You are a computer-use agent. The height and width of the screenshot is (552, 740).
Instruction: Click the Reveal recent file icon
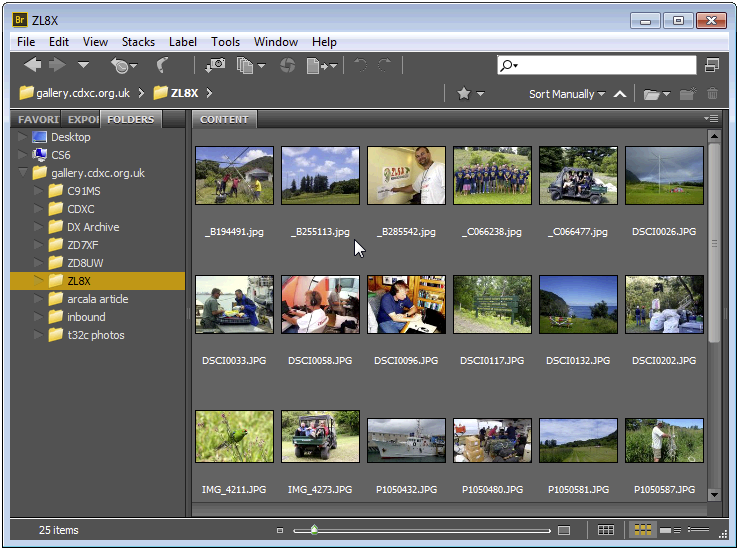coord(124,66)
